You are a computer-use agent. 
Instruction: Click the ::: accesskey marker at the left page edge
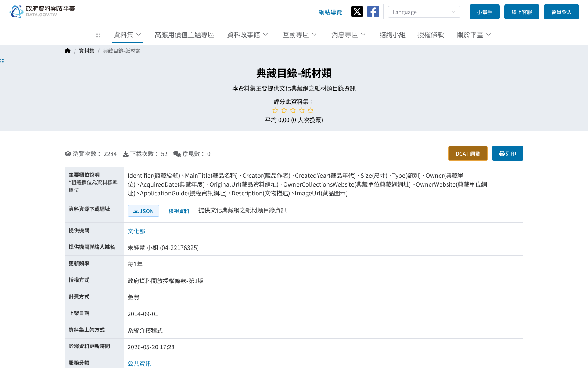tap(2, 61)
